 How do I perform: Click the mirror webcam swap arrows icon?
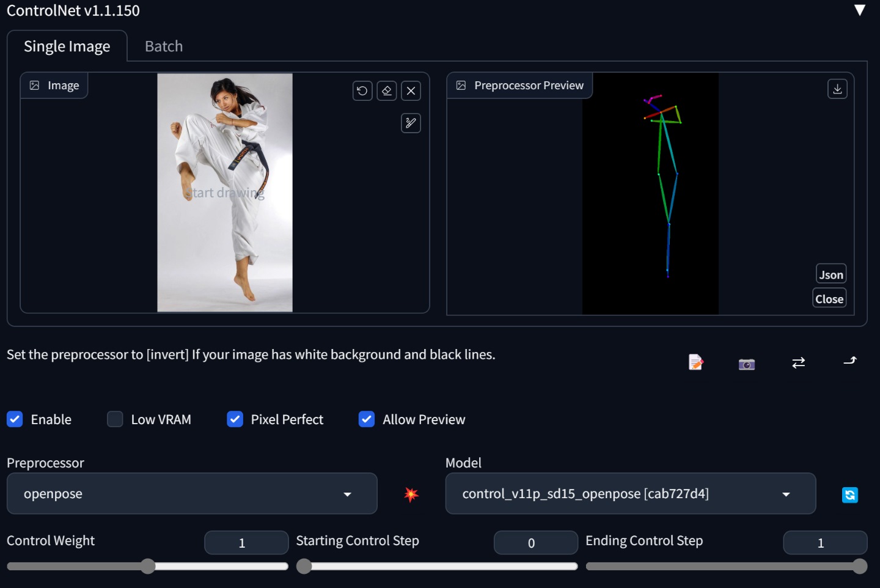click(798, 363)
